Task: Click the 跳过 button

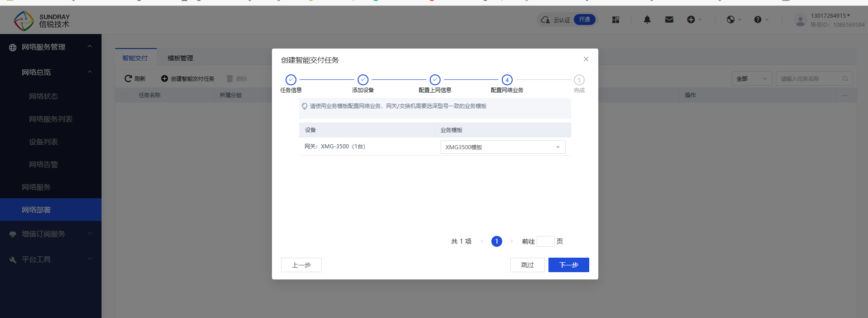Action: 527,265
